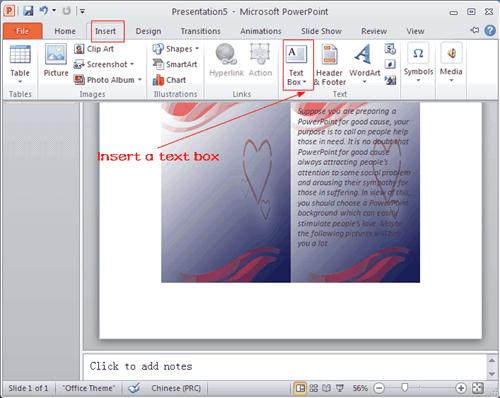Image resolution: width=500 pixels, height=398 pixels.
Task: Click the text box paragraph on the slide
Action: tap(354, 177)
